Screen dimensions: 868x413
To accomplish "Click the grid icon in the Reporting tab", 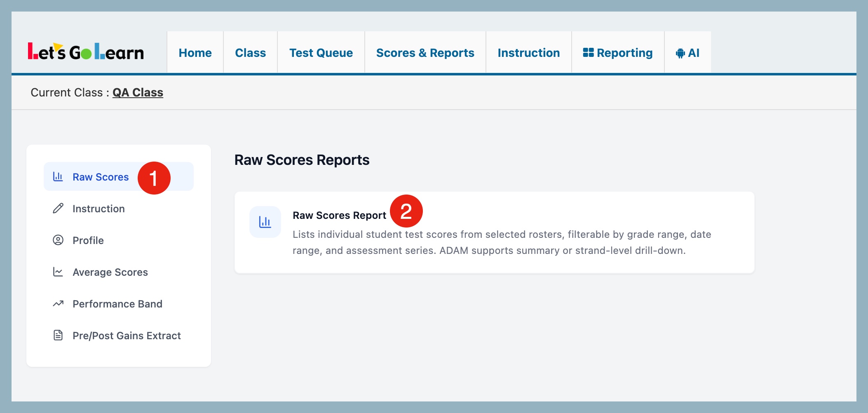I will click(x=588, y=53).
